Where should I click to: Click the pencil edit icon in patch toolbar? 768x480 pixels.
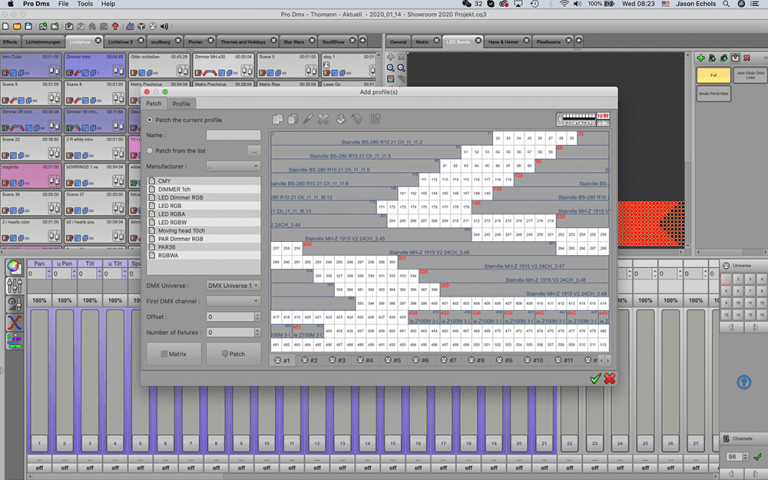(308, 119)
